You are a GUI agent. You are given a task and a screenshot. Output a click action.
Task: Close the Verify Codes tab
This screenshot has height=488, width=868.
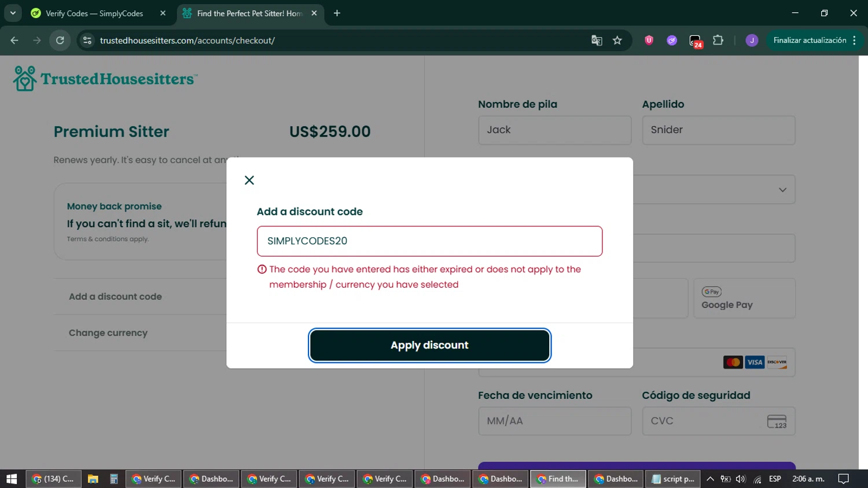click(163, 13)
